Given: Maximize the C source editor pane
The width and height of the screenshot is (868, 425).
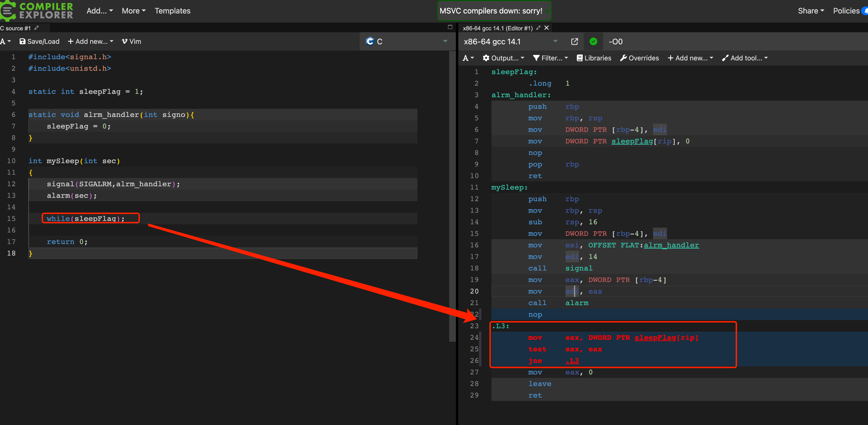Looking at the screenshot, I should [450, 27].
